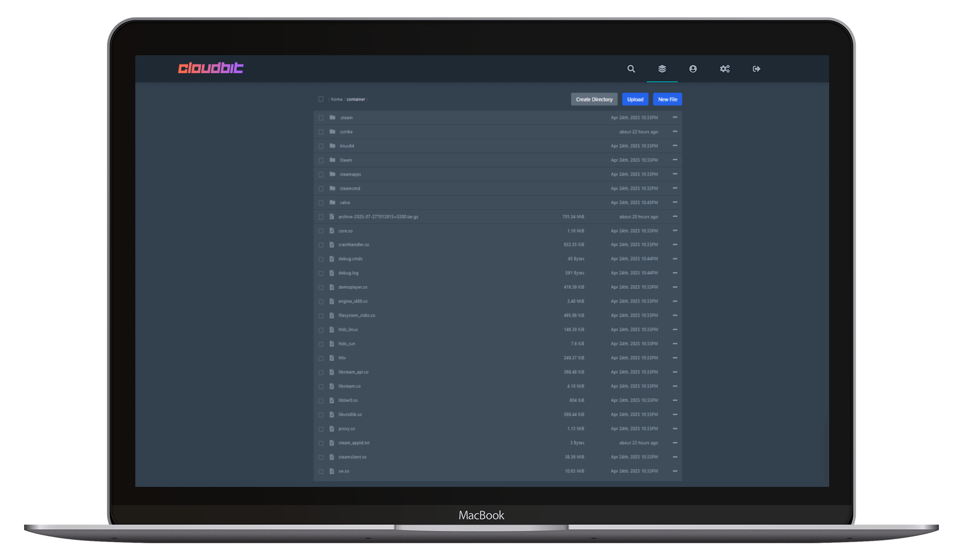Click the cloudbit logo
Image resolution: width=963 pixels, height=560 pixels.
[210, 68]
